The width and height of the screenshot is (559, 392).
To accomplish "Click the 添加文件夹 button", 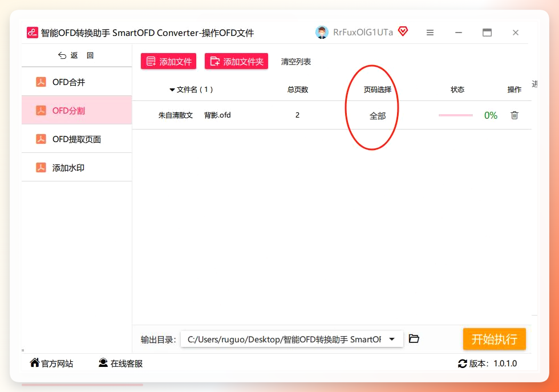I will (x=236, y=62).
